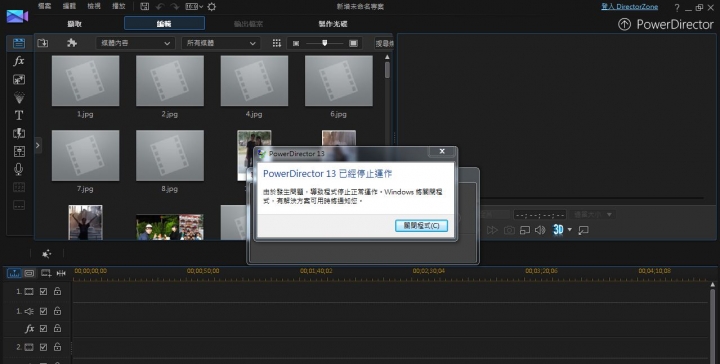Image resolution: width=720 pixels, height=364 pixels.
Task: Open the Subtitle Room icon
Action: pyautogui.click(x=19, y=205)
